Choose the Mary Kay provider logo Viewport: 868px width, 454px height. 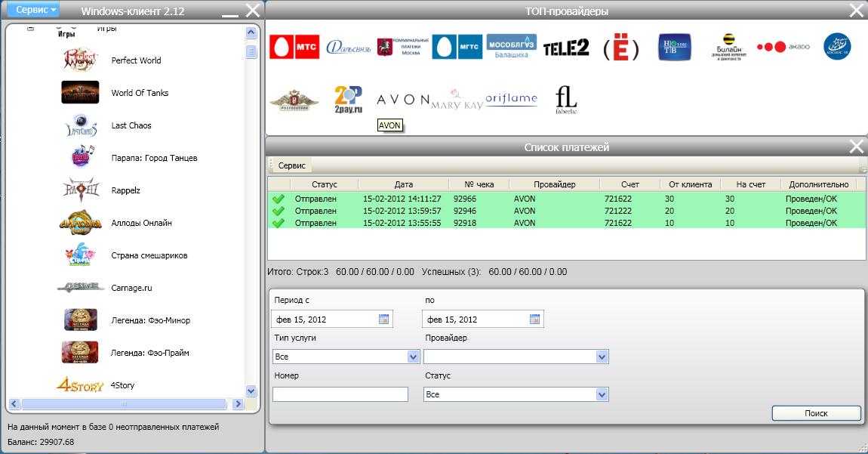tap(457, 100)
